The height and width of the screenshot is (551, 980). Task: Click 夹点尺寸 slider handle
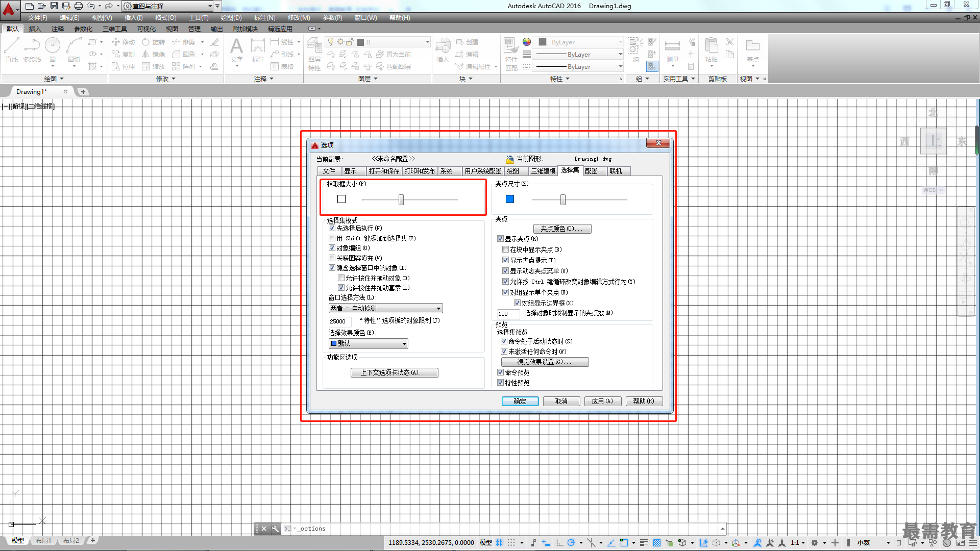click(x=563, y=199)
